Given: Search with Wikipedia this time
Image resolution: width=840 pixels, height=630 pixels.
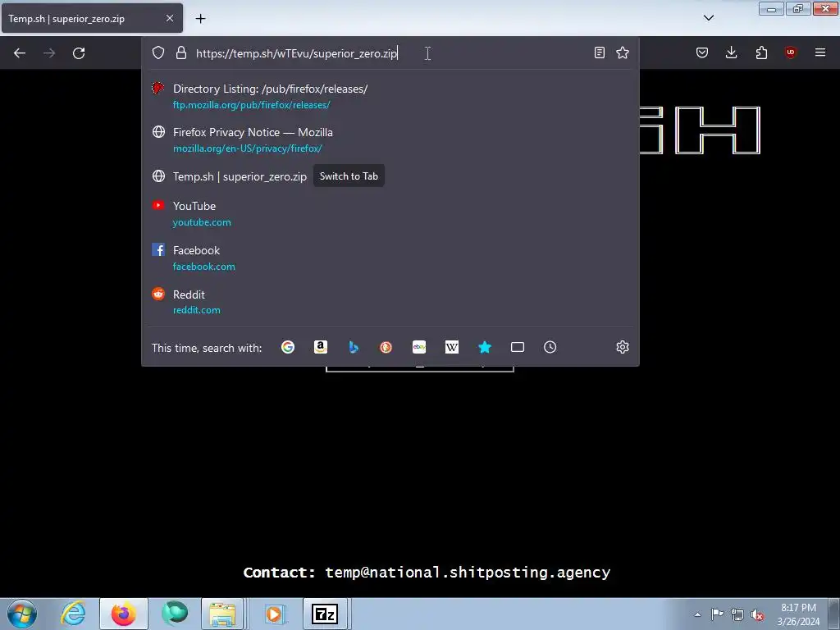Looking at the screenshot, I should coord(452,347).
